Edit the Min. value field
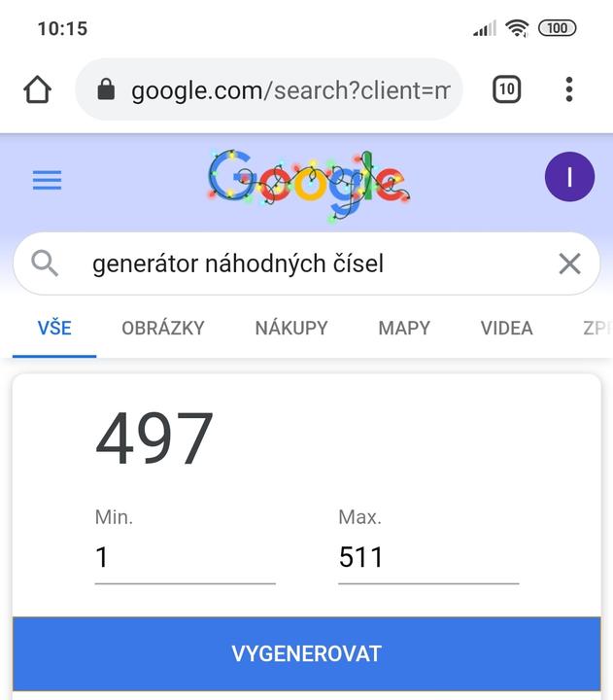The width and height of the screenshot is (613, 700). (185, 557)
